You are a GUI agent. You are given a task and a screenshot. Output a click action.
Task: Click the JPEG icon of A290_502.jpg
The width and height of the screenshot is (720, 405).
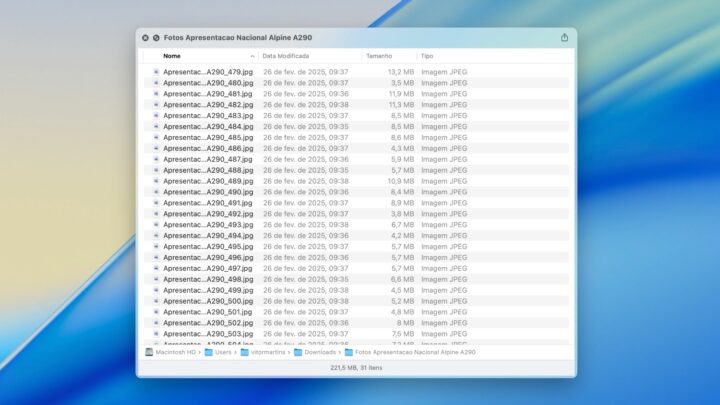[156, 323]
